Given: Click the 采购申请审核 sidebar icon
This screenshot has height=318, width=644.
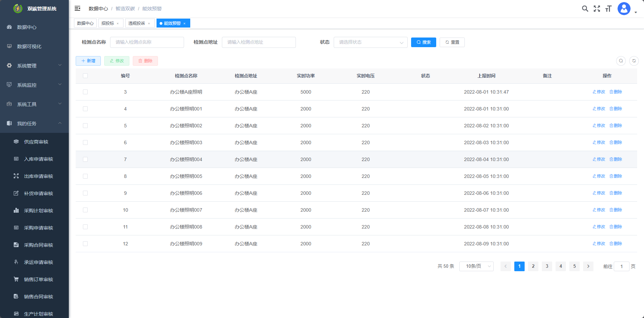Looking at the screenshot, I should (x=16, y=227).
